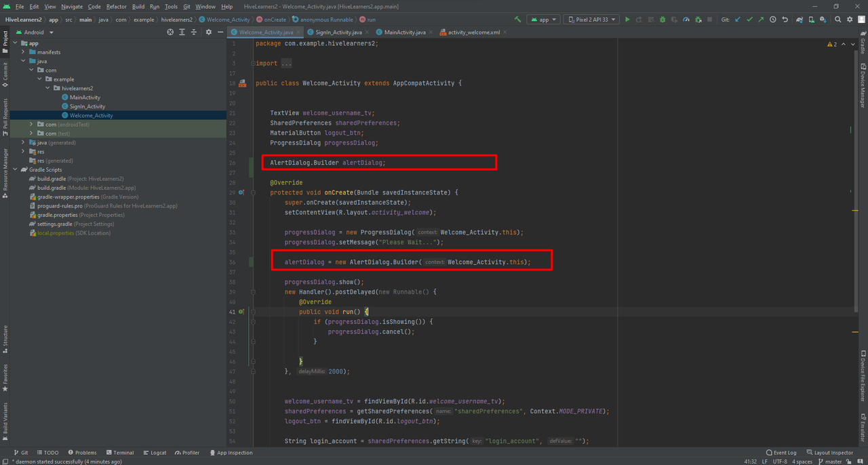Viewport: 868px width, 465px height.
Task: Open the AVD Device Manager toolbar icon
Action: pos(812,20)
